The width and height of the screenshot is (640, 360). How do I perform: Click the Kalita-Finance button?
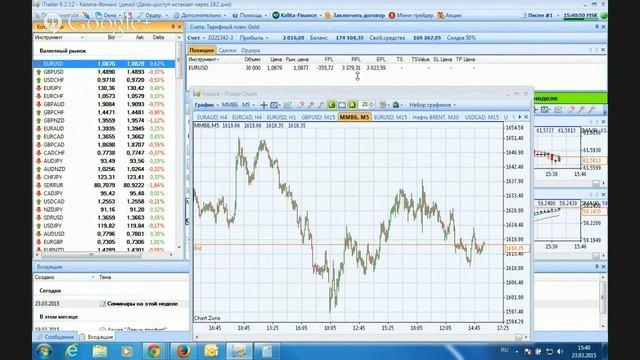[x=297, y=15]
